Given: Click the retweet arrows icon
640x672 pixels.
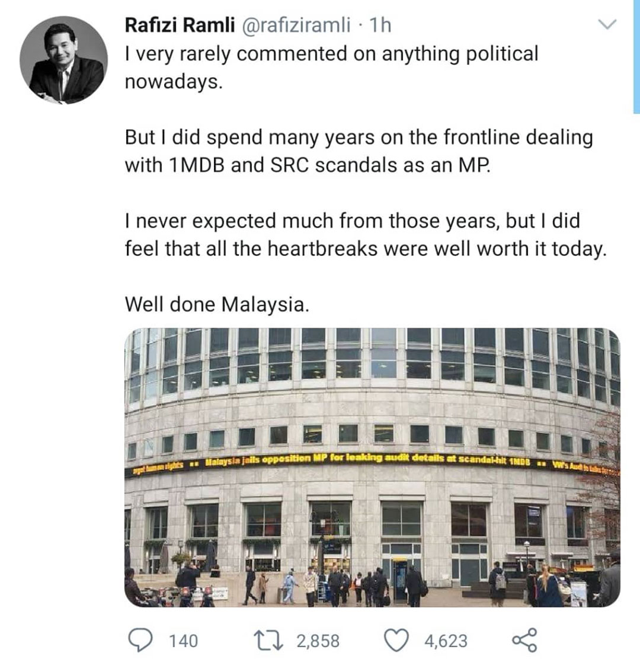Looking at the screenshot, I should pyautogui.click(x=269, y=641).
